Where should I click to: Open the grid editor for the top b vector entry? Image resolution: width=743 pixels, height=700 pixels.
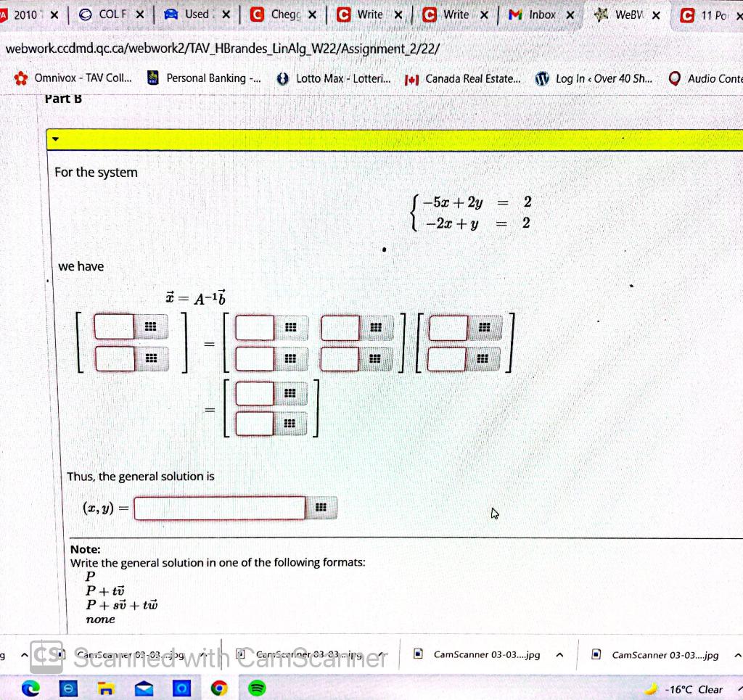[484, 328]
